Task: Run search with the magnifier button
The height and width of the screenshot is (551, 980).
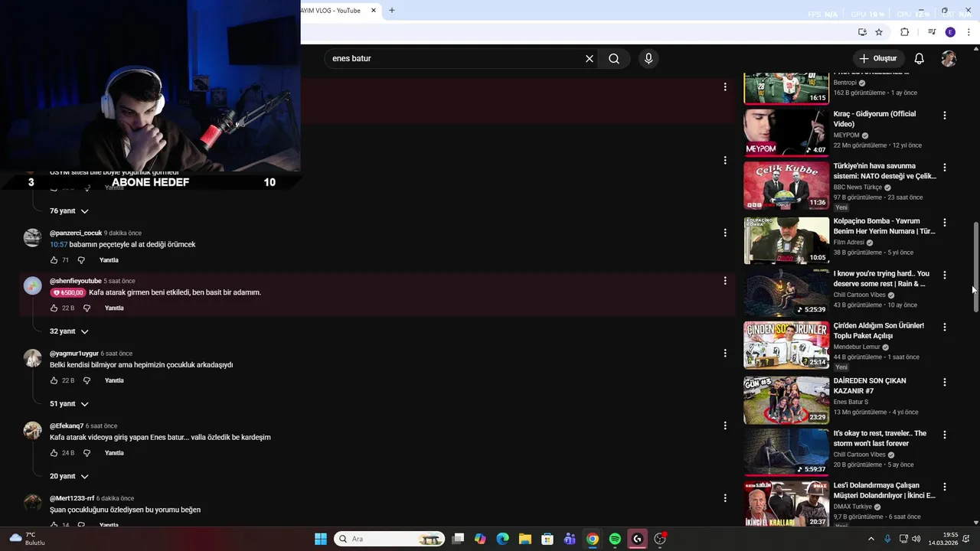Action: (x=614, y=59)
